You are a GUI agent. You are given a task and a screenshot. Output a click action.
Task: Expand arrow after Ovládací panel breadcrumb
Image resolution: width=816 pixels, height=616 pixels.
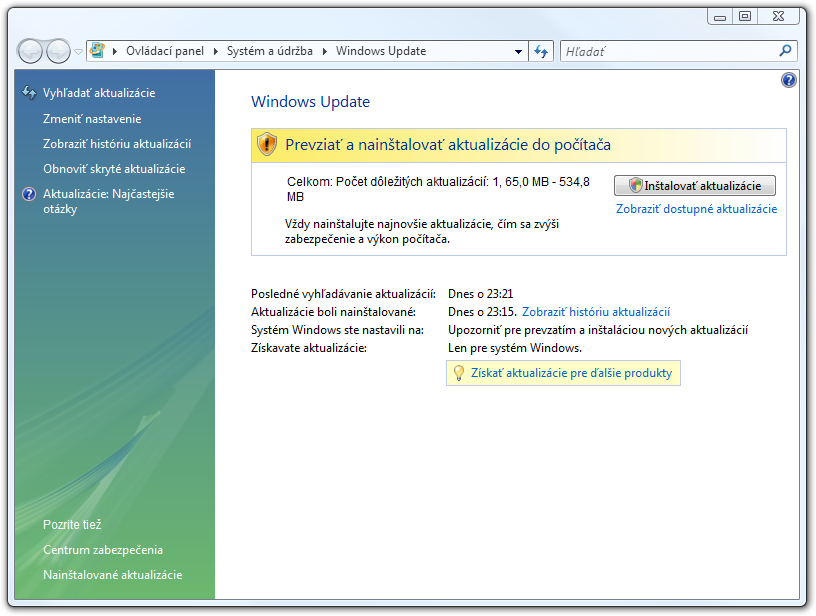[215, 51]
